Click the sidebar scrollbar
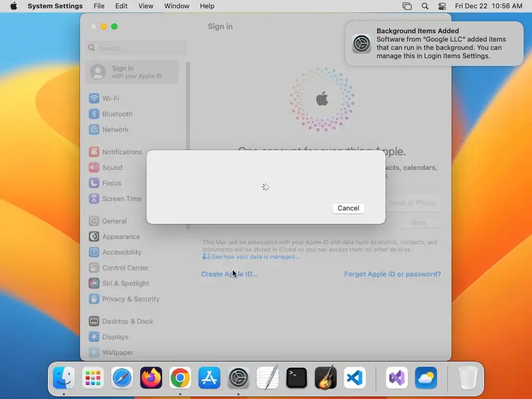The image size is (532, 399). click(188, 146)
